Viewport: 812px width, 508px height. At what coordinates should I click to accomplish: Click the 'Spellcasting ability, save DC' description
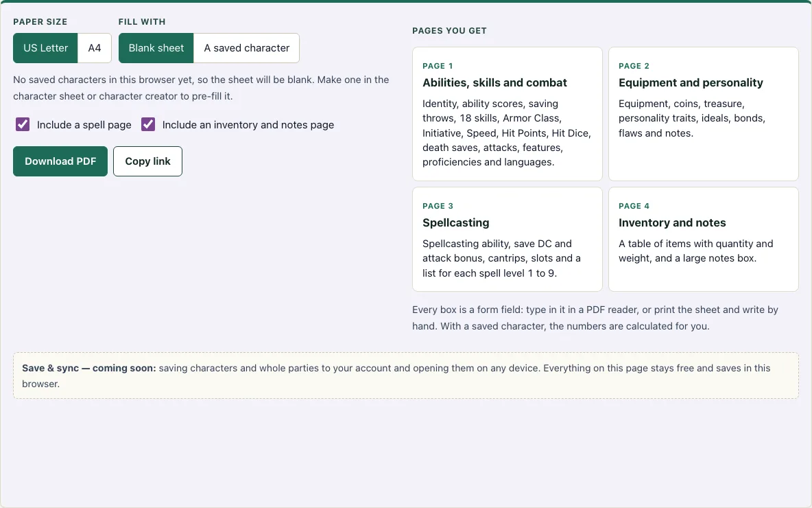(501, 258)
